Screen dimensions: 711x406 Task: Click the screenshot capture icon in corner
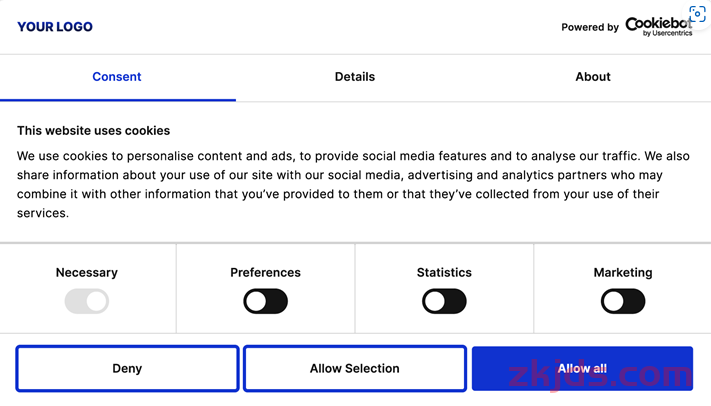click(697, 14)
